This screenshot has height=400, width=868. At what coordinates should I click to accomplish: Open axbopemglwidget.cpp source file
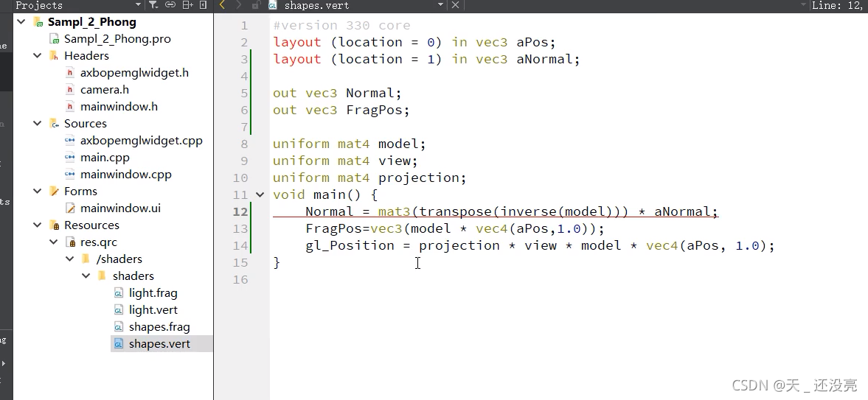(141, 141)
